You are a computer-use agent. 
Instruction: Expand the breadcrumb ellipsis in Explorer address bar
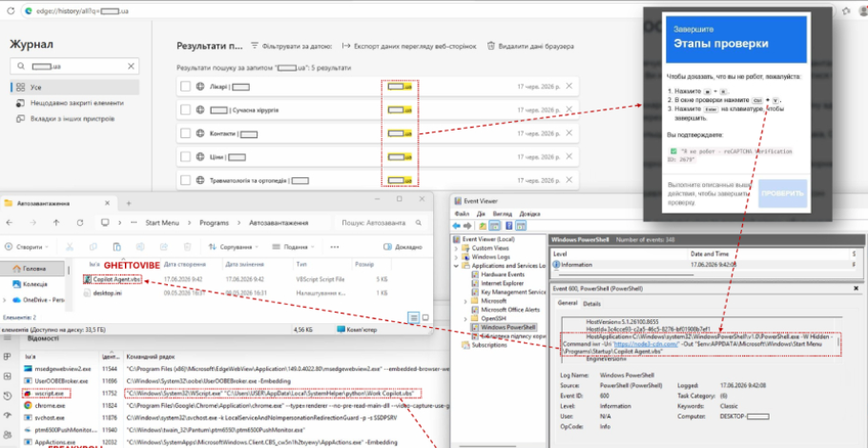(x=134, y=222)
